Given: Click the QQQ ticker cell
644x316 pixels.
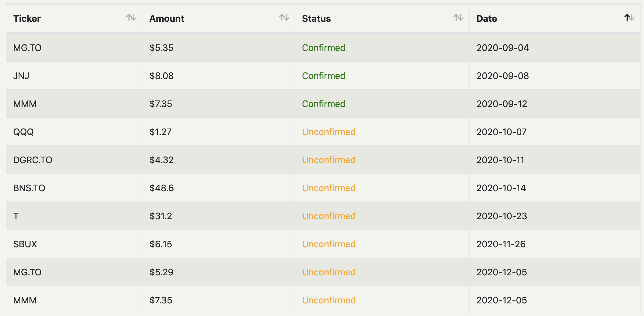Looking at the screenshot, I should pos(23,132).
